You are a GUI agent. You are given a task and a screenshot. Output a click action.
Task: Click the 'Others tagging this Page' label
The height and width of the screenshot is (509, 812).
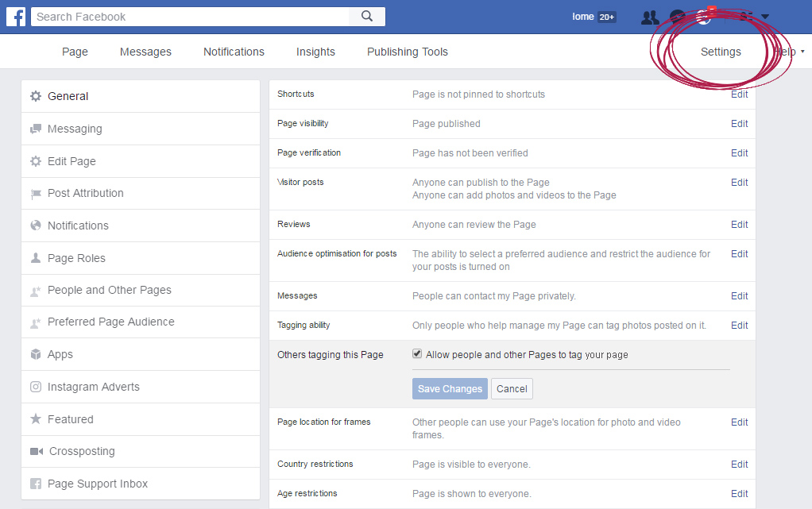[331, 355]
